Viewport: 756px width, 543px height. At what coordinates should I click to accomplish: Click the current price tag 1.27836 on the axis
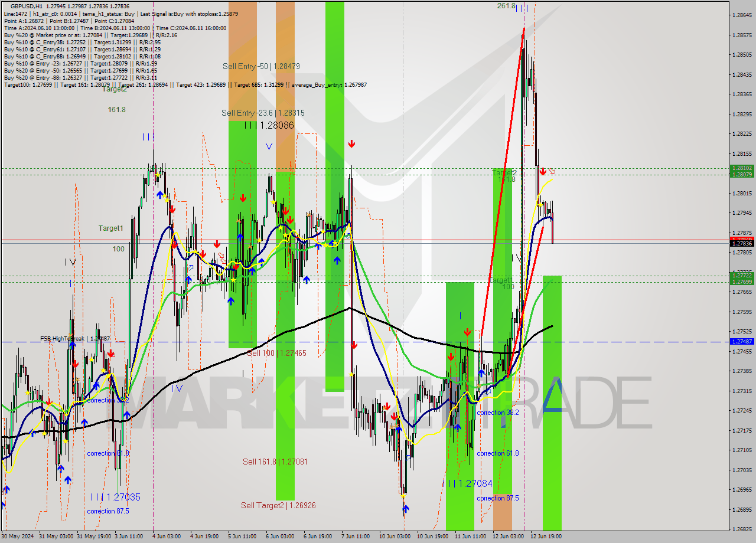pos(742,243)
